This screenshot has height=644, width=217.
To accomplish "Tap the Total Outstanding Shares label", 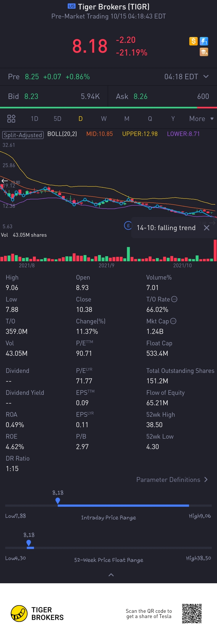I will pos(180,370).
